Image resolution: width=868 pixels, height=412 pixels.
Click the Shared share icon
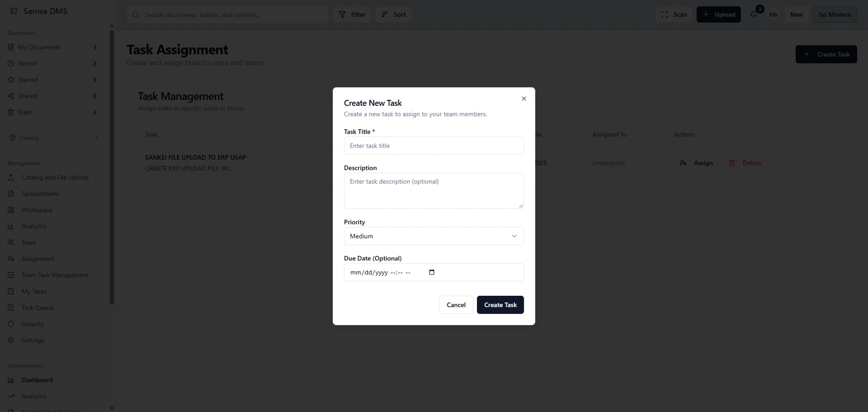11,96
